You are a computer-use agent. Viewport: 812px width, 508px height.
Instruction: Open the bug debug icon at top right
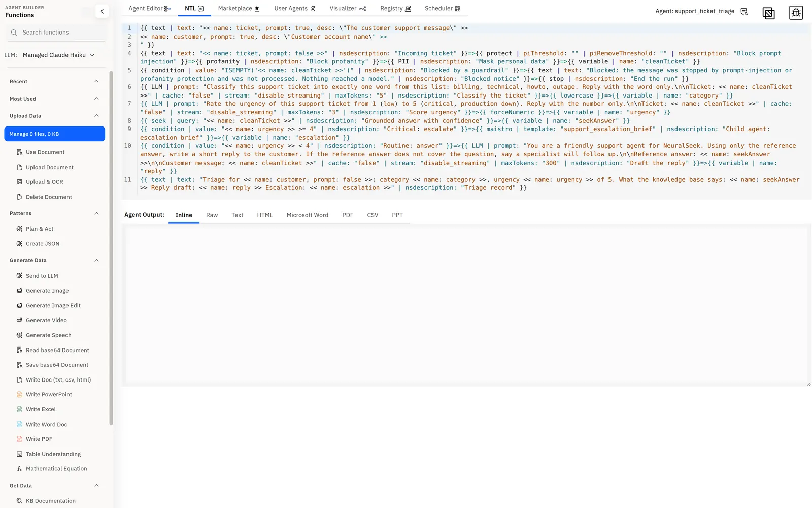(x=796, y=13)
